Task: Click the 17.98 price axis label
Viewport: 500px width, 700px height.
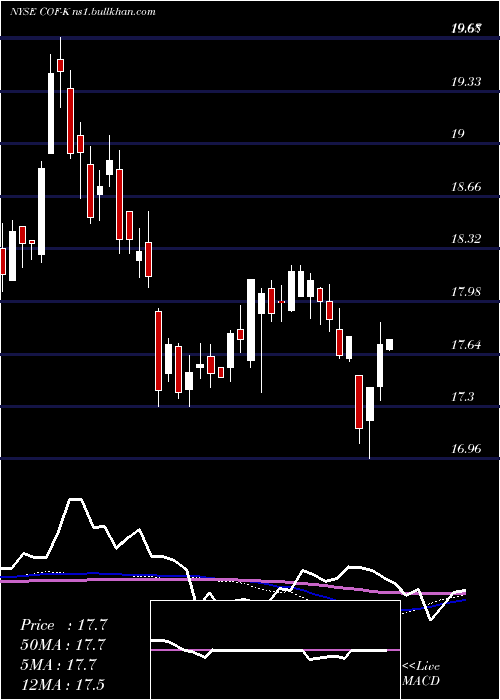Action: 467,292
